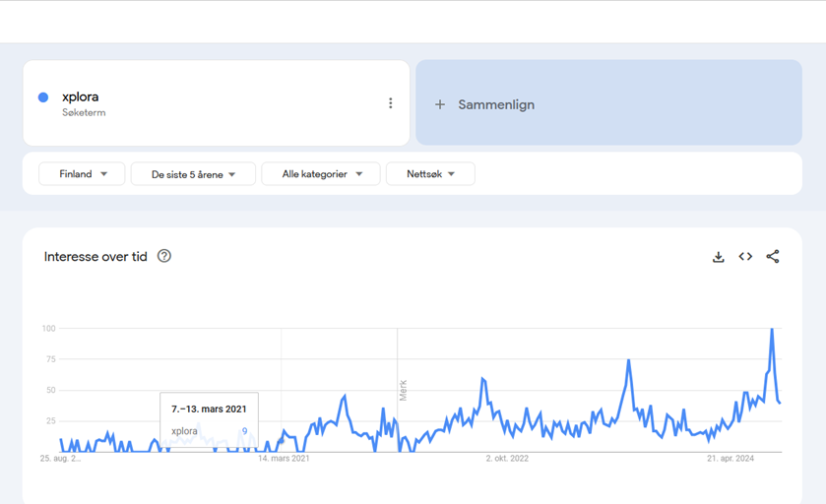Click the 21. apr. 2024 date label

(x=731, y=458)
